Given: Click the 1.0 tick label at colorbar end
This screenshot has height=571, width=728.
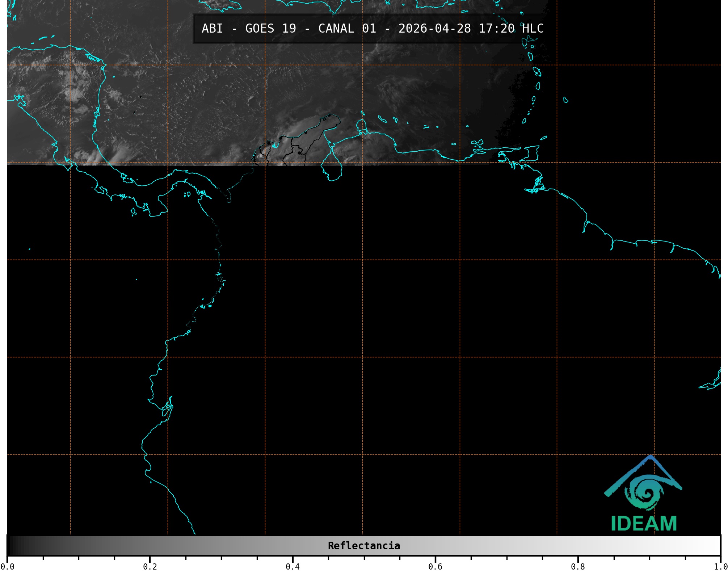Looking at the screenshot, I should pos(720,567).
